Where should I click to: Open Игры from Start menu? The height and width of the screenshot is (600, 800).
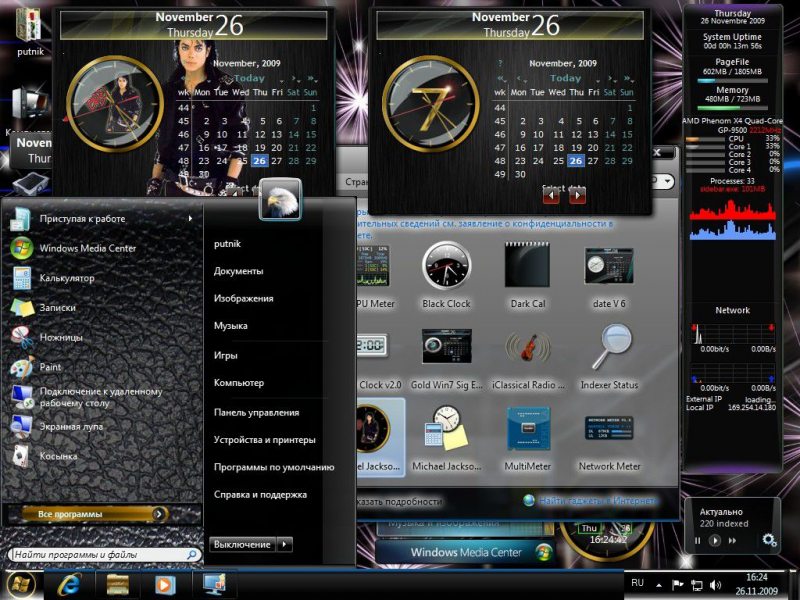coord(226,355)
